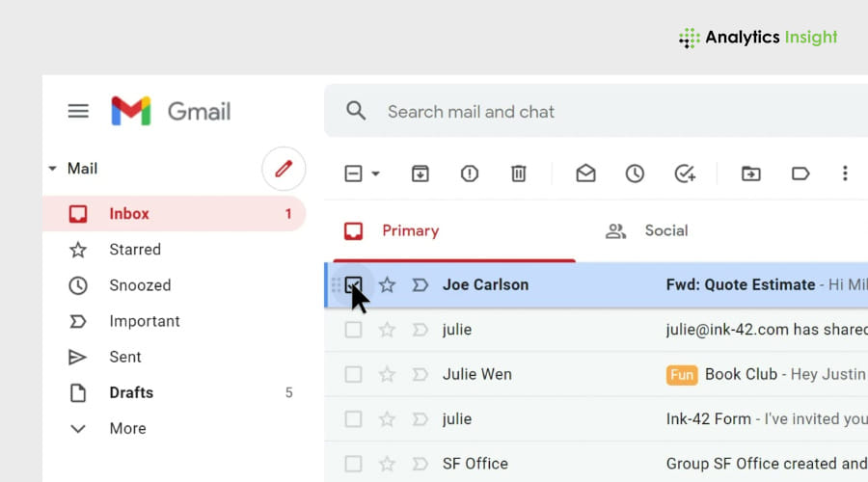Click the orange Fun label
The image size is (868, 482).
682,375
